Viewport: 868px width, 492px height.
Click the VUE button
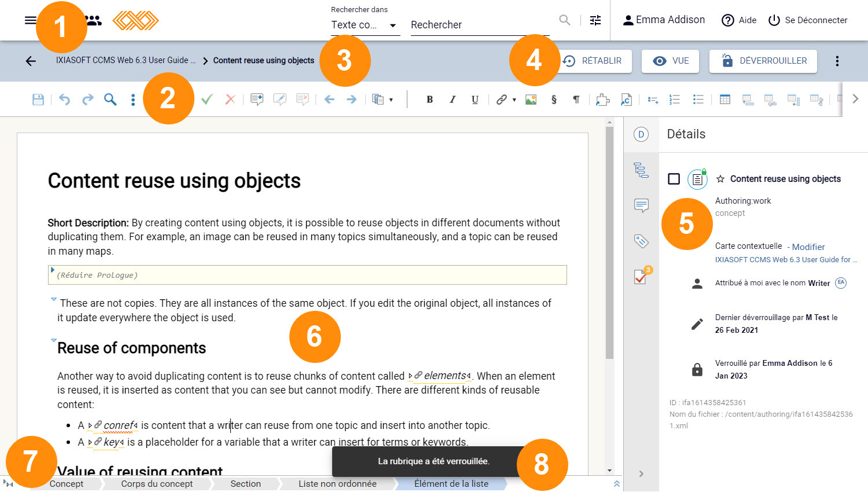(670, 61)
